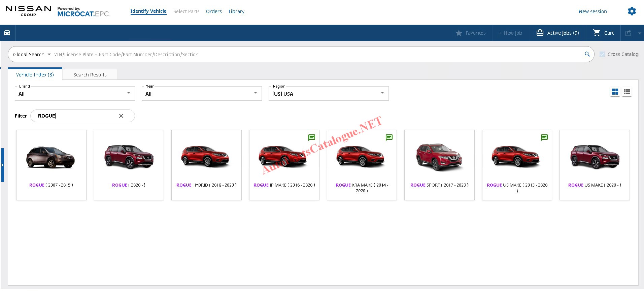
Task: Open notes icon on ROGUE JP MAKE card
Action: (311, 137)
